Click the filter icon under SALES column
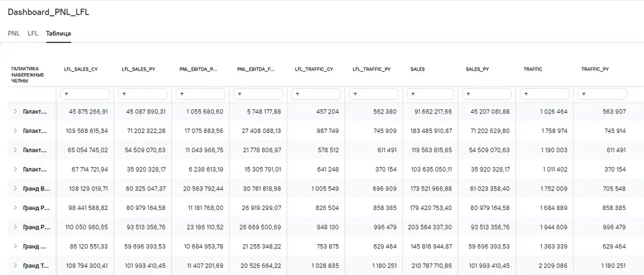 (411, 95)
